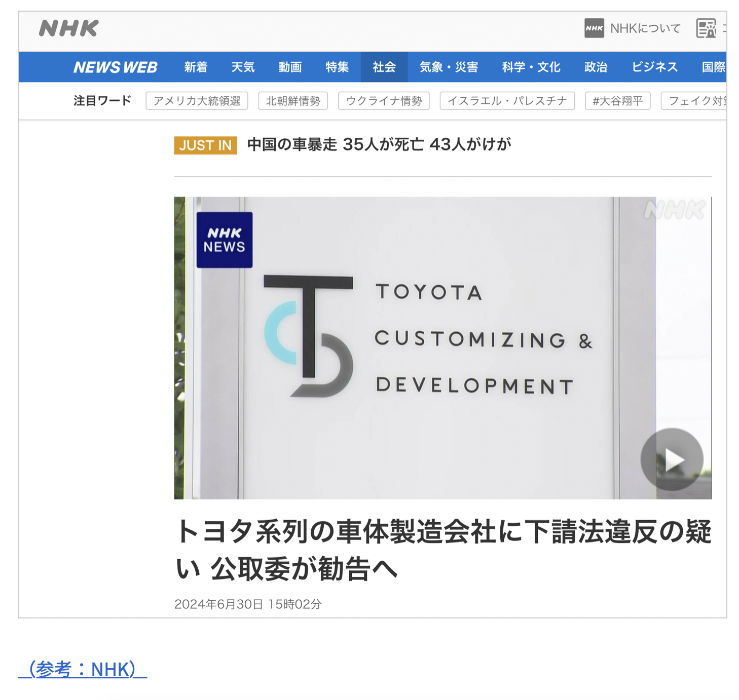
Task: Select the ビジネス tab
Action: pyautogui.click(x=655, y=67)
